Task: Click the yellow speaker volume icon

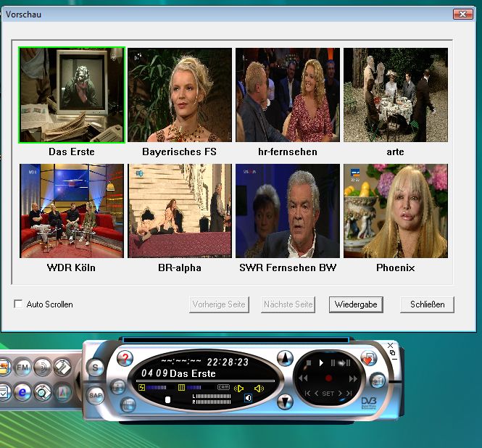Action: [259, 389]
